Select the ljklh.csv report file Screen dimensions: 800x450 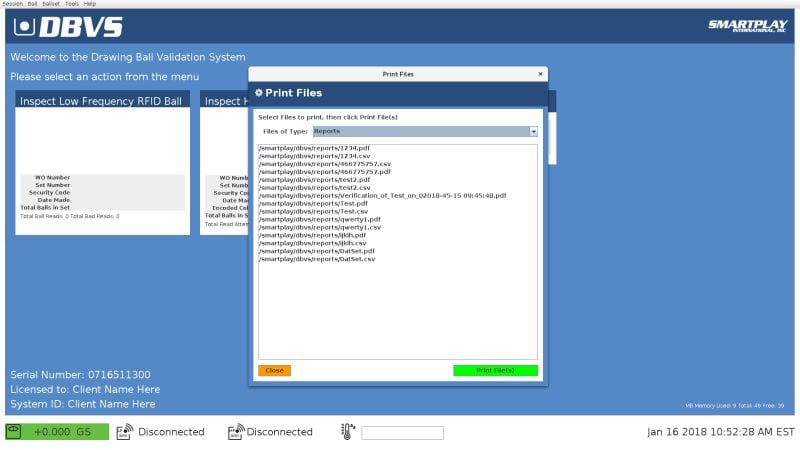tap(312, 243)
